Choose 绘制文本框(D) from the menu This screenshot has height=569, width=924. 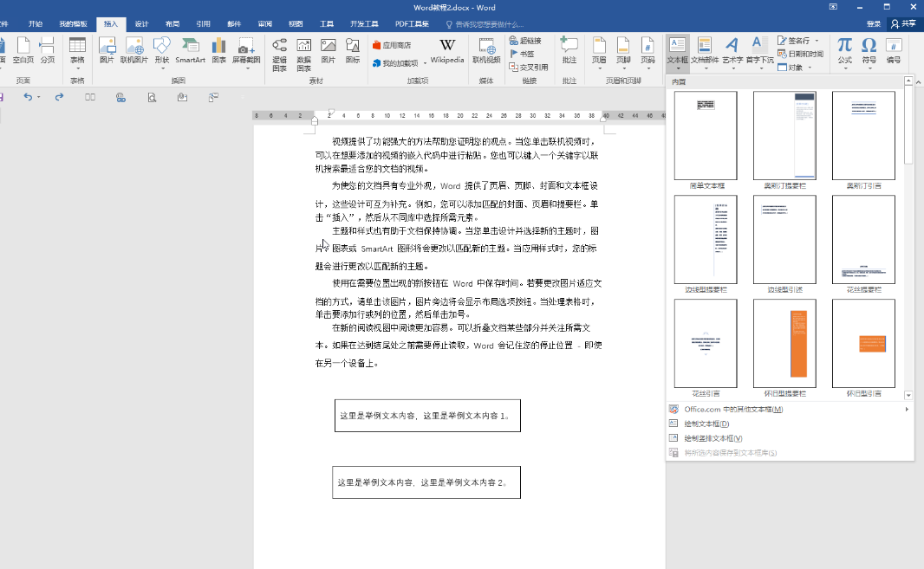pyautogui.click(x=706, y=424)
